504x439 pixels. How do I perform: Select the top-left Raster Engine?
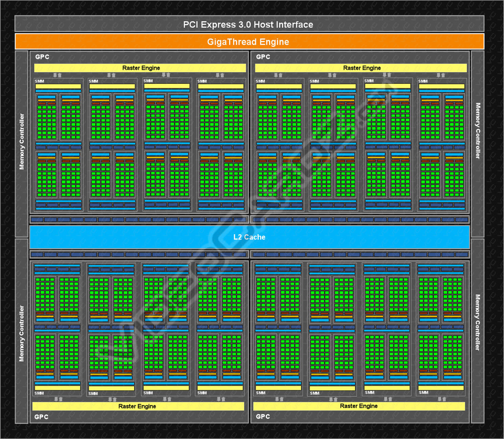[x=141, y=68]
